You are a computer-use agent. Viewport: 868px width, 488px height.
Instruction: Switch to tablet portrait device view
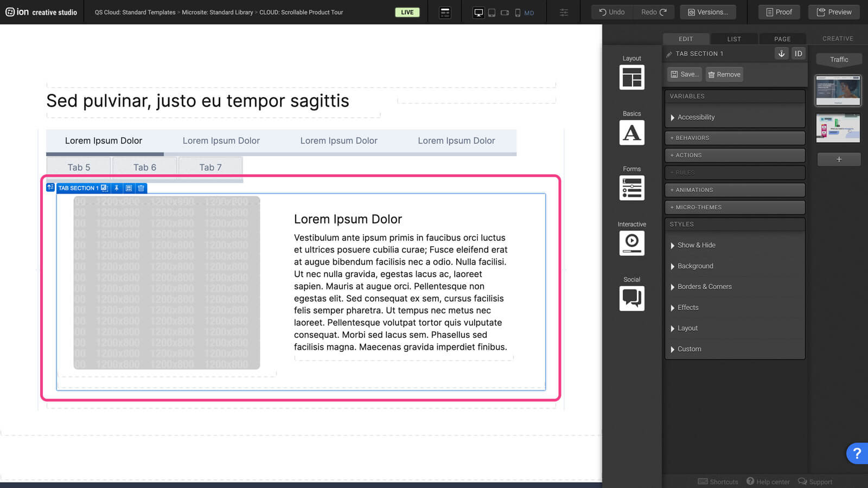pos(492,12)
